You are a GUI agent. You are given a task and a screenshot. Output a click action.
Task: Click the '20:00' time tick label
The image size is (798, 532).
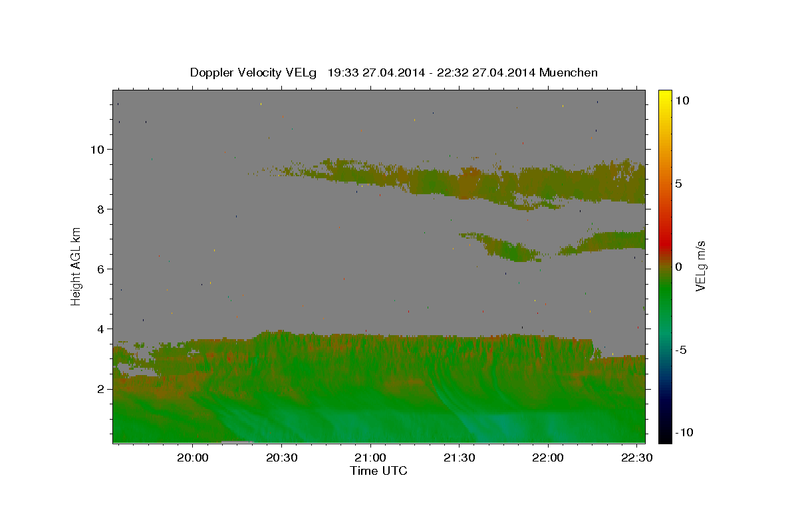point(193,458)
